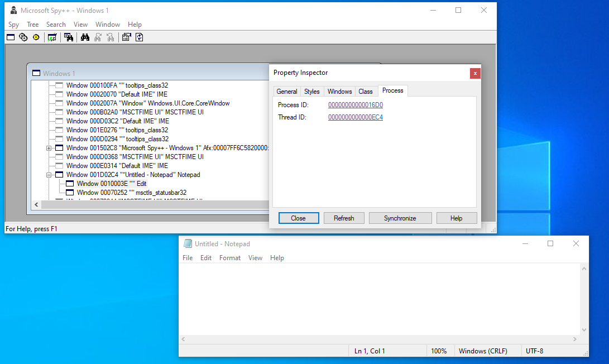
Task: Click the Refresh button in Property Inspector
Action: click(x=344, y=218)
